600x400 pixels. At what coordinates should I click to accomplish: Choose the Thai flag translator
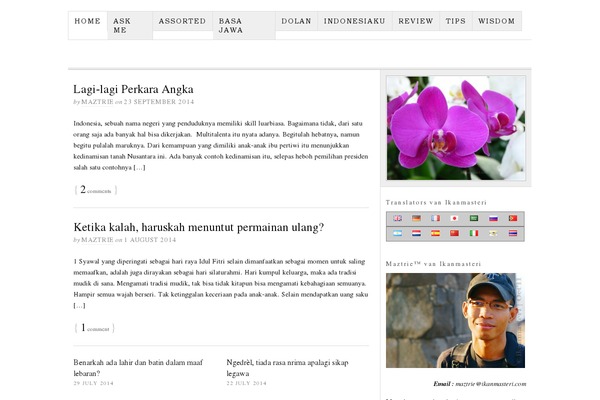point(513,233)
